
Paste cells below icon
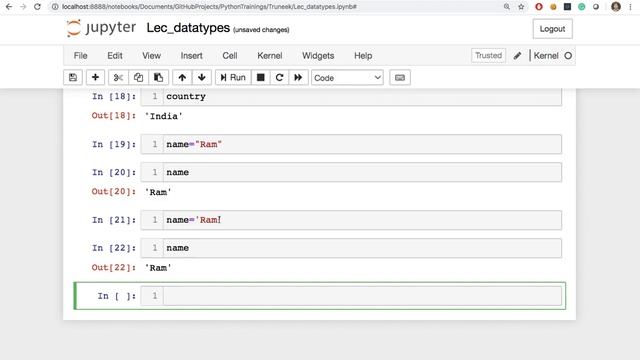[158, 78]
